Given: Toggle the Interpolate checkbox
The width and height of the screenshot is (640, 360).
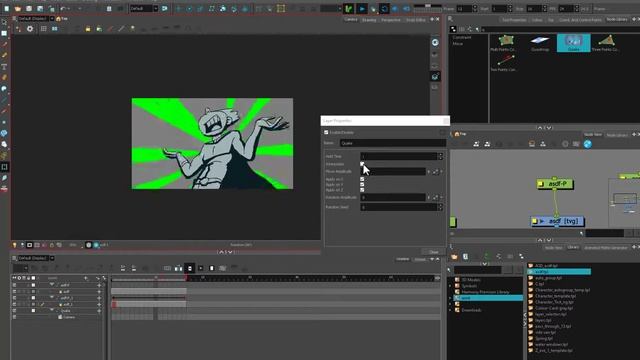Looking at the screenshot, I should click(362, 164).
